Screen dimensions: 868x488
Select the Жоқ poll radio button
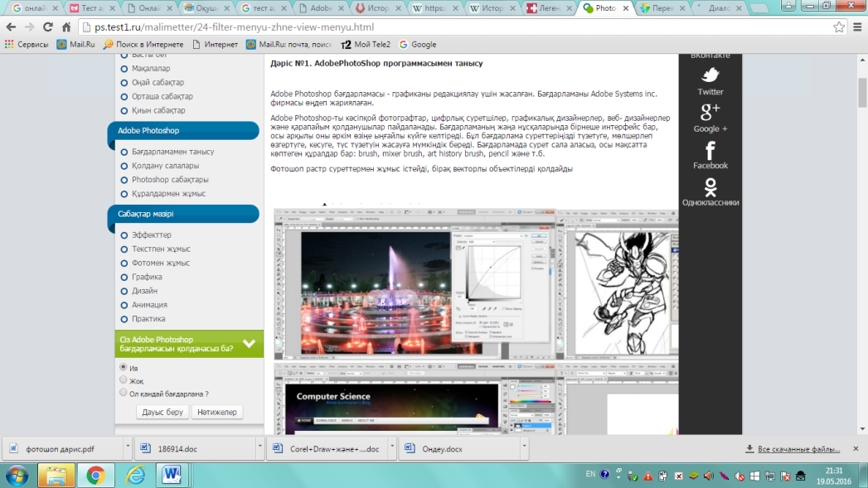point(124,379)
